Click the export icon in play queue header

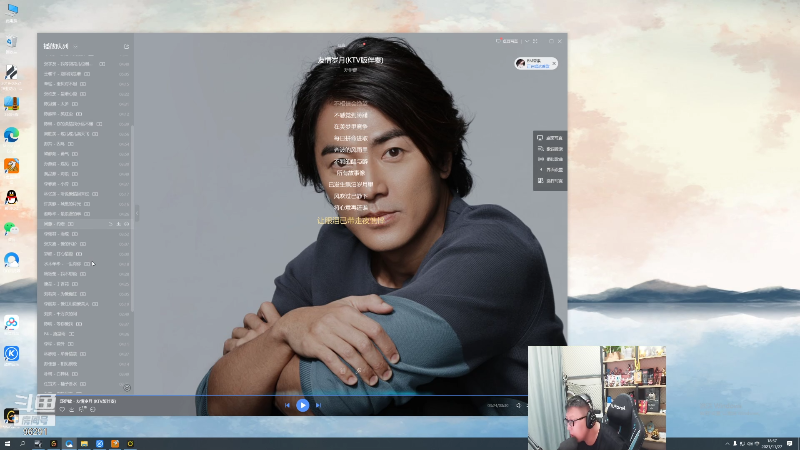(127, 46)
